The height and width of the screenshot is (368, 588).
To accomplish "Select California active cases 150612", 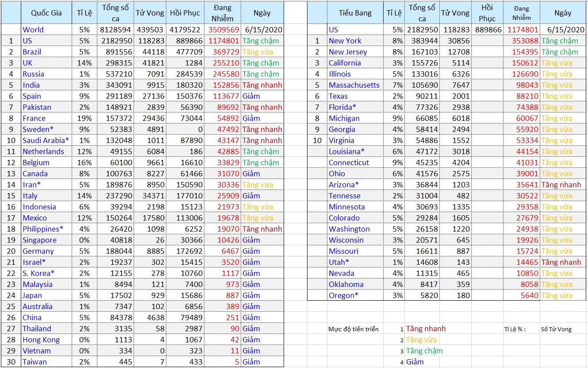I will point(522,63).
